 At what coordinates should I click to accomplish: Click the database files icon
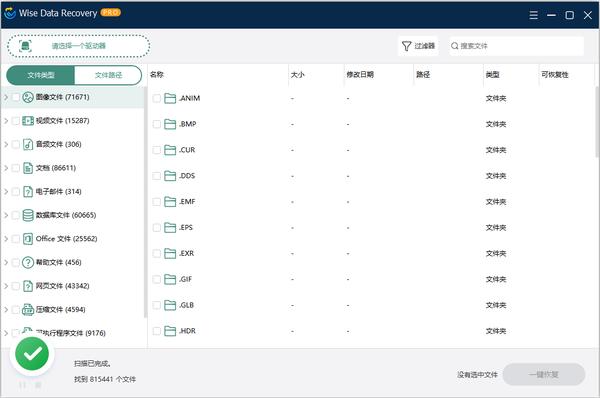pos(28,215)
